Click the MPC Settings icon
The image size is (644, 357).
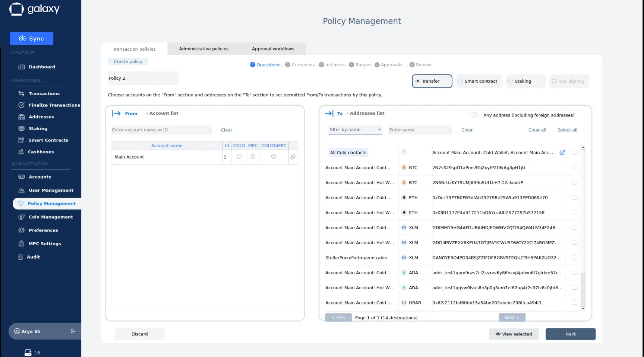(21, 244)
